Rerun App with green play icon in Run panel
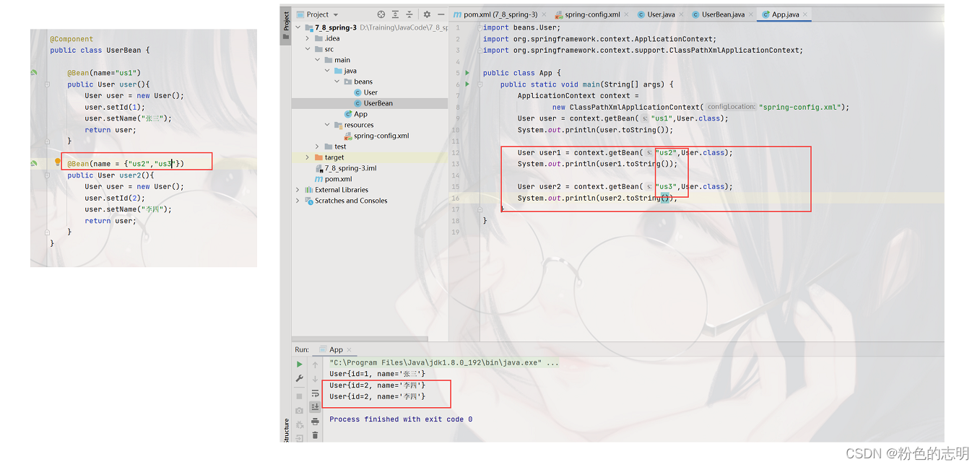Screen dimensions: 980x467 (300, 365)
